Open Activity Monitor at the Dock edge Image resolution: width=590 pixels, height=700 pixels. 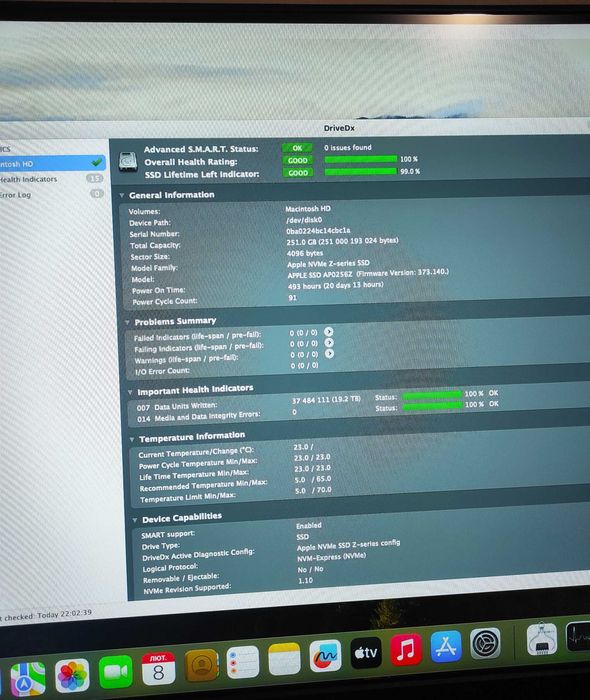pos(578,637)
